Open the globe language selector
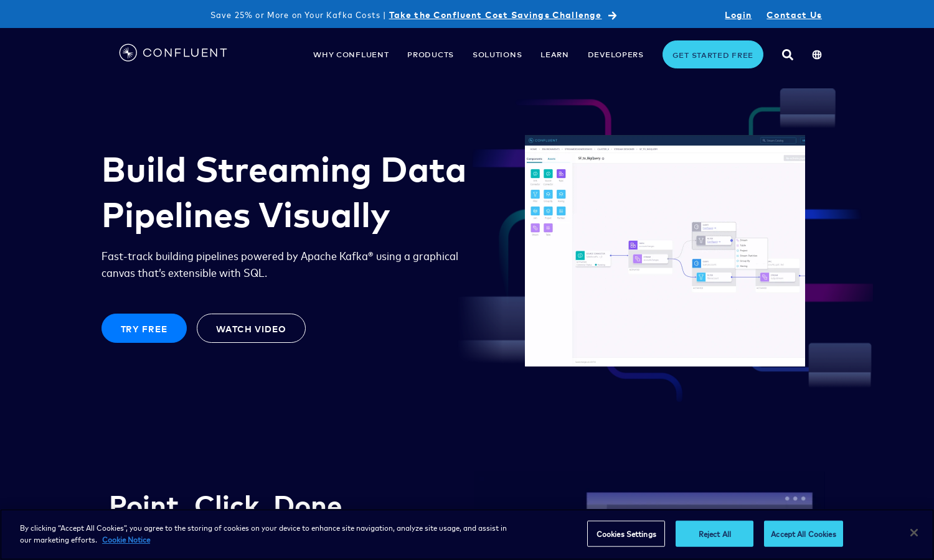The height and width of the screenshot is (560, 934). [817, 55]
